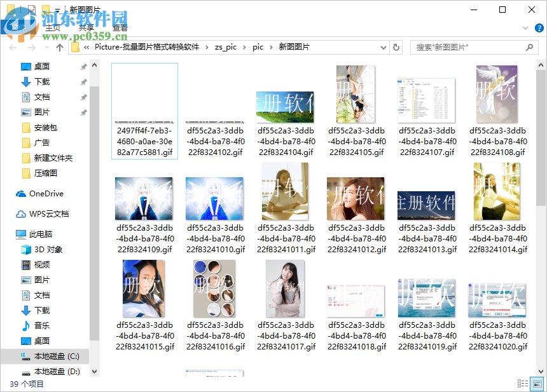This screenshot has width=547, height=392.
Task: Collapse the ribbon with the chevron arrow
Action: click(x=525, y=28)
